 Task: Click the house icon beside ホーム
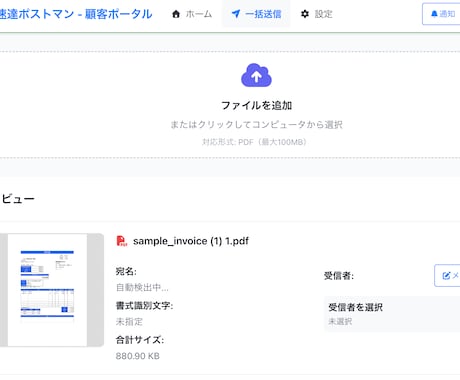176,14
